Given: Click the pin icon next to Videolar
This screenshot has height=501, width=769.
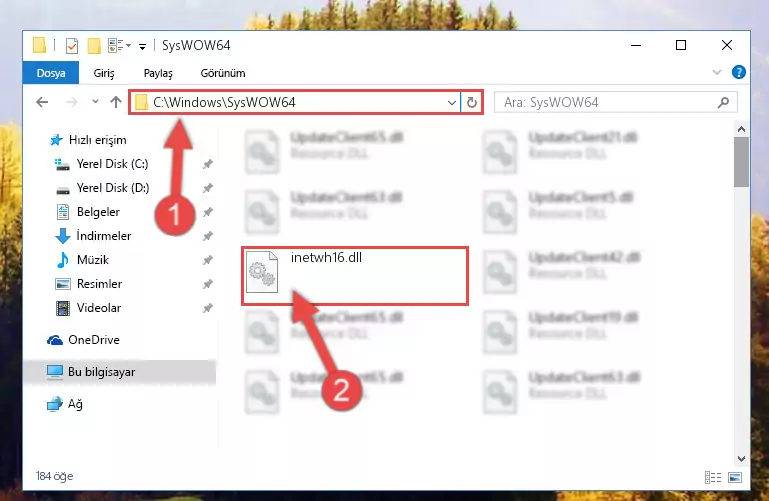Looking at the screenshot, I should pos(208,308).
